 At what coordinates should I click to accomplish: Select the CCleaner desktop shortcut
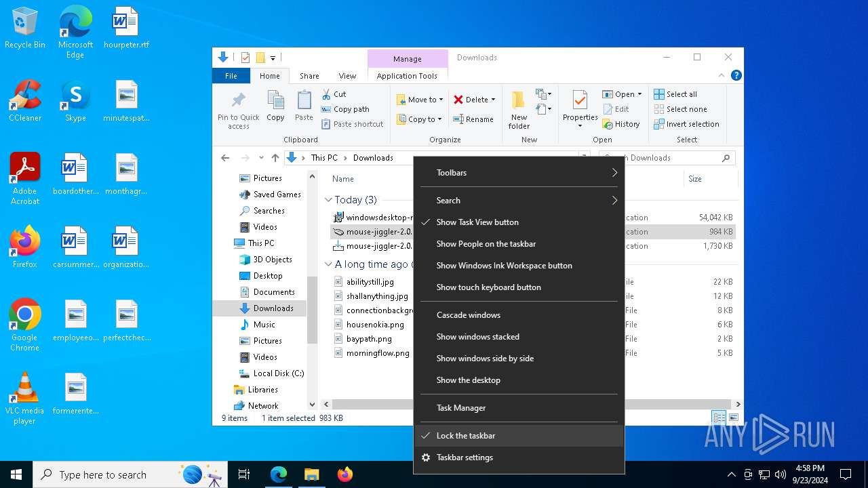(25, 102)
